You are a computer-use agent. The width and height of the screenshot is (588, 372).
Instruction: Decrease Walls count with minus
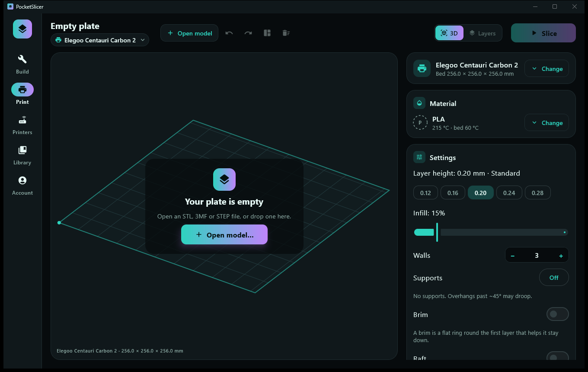point(513,256)
